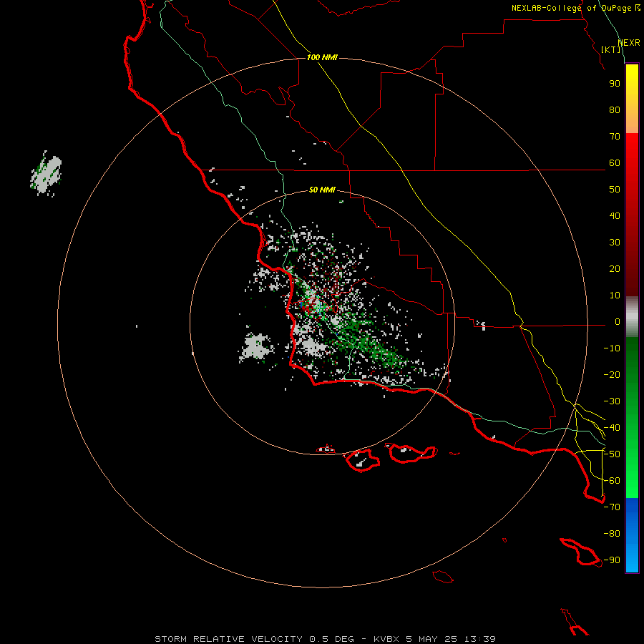Click the -20 scale value
This screenshot has width=644, height=644.
[612, 375]
